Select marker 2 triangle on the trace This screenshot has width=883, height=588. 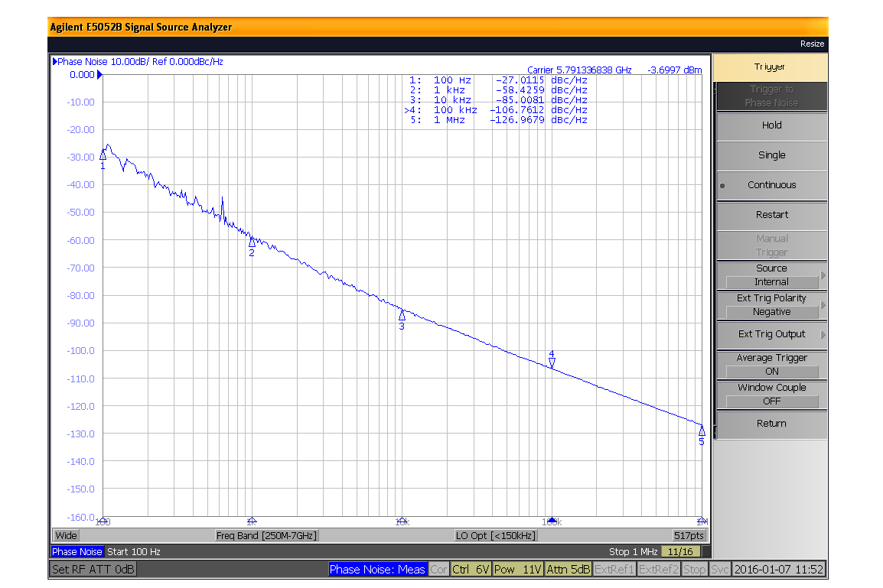[252, 242]
